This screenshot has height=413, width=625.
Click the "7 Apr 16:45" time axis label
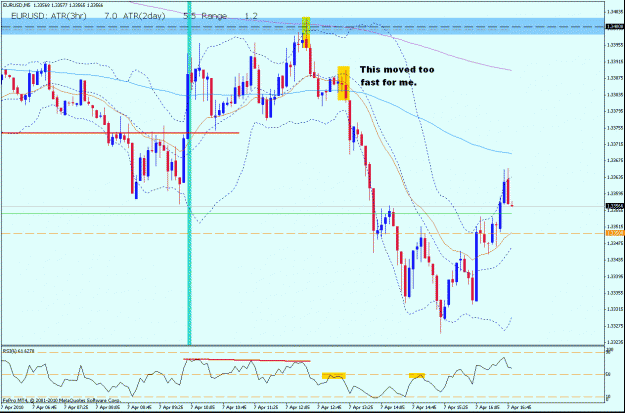pos(518,408)
